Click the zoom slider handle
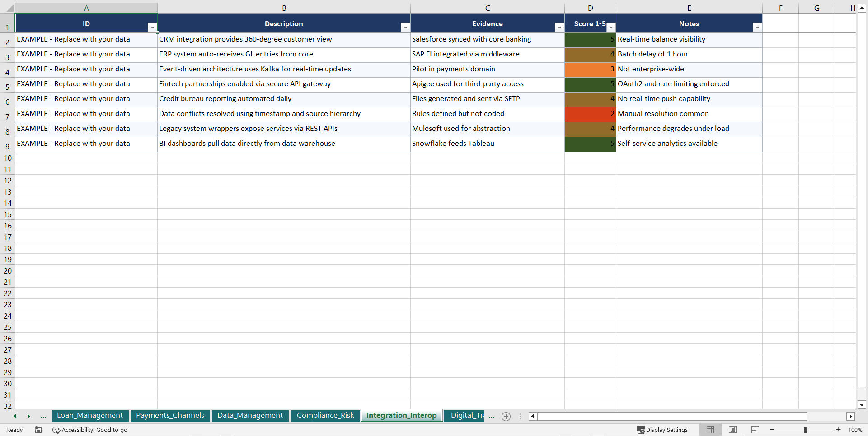This screenshot has height=436, width=868. [806, 430]
